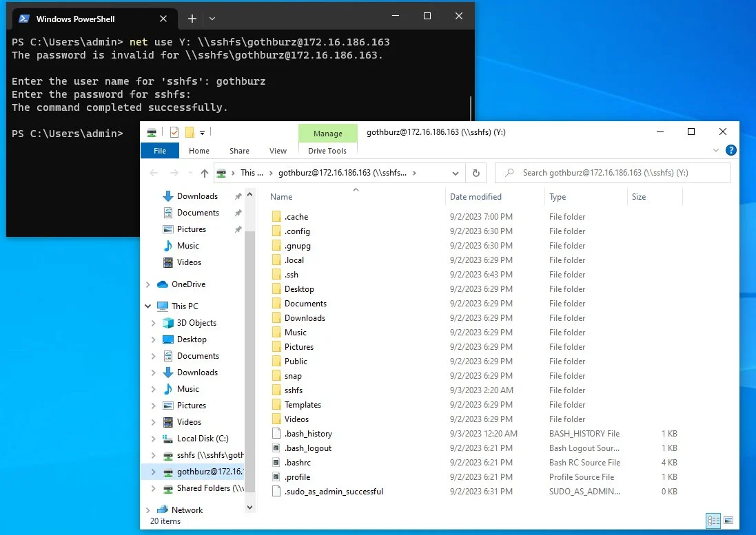This screenshot has height=535, width=756.
Task: Switch to thumbnail view using the status bar icon
Action: point(728,521)
